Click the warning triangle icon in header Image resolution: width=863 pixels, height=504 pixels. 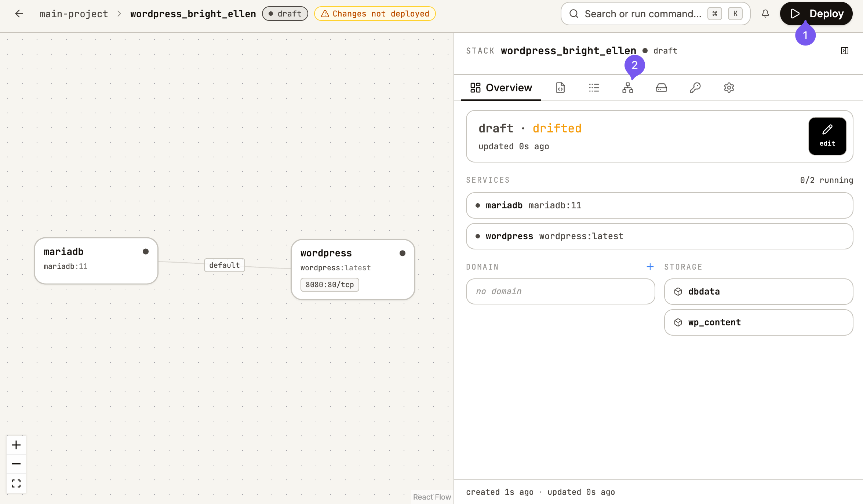click(325, 14)
